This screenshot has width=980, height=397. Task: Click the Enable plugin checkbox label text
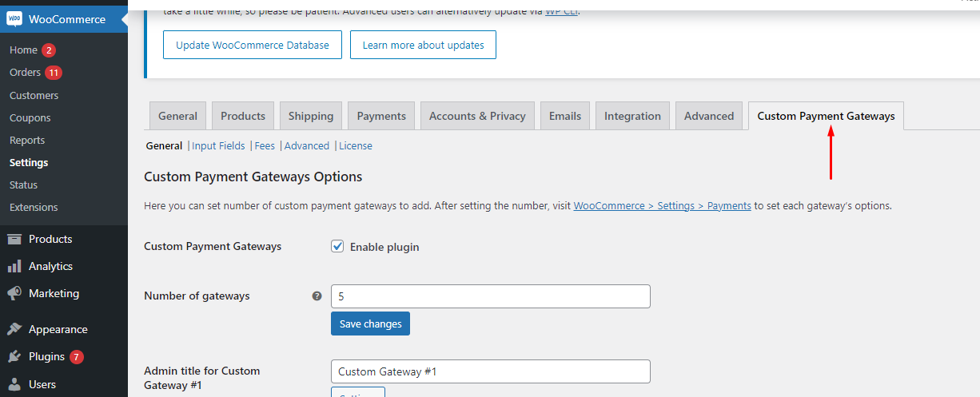tap(384, 247)
